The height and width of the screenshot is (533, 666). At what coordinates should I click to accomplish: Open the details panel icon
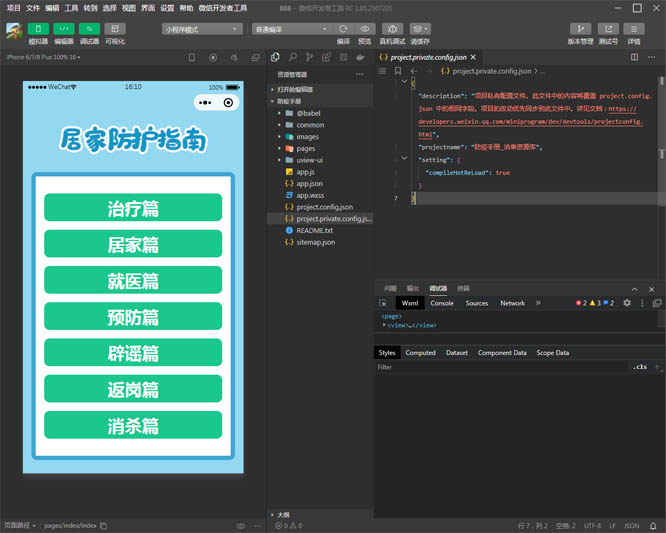tap(634, 29)
